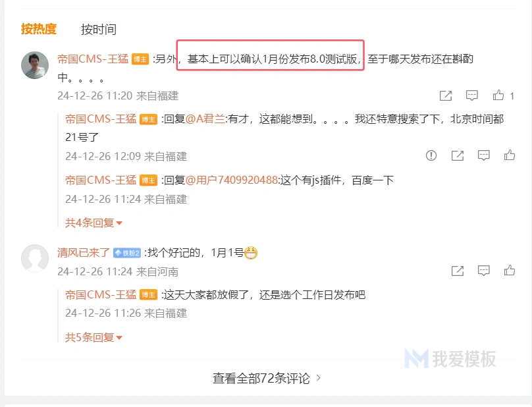Like the reply posted at 12:09
532x407 pixels.
point(509,155)
